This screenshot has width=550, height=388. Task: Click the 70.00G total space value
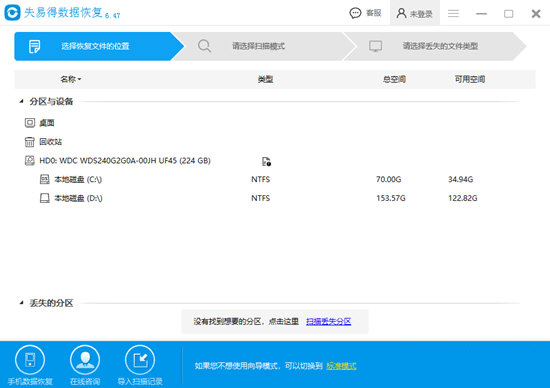coord(389,180)
